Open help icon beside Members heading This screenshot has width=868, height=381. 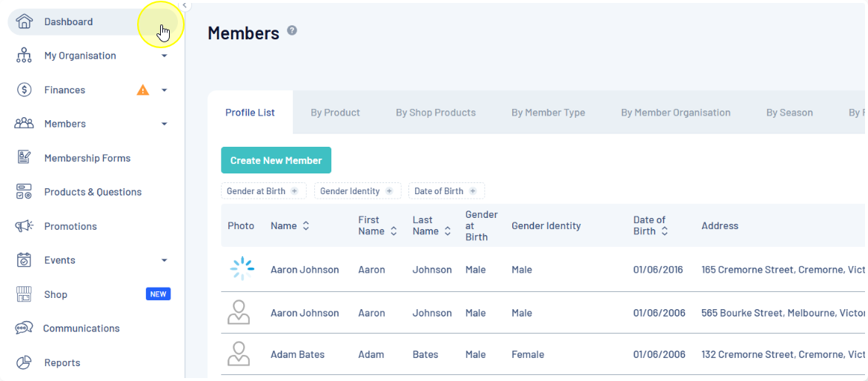292,30
